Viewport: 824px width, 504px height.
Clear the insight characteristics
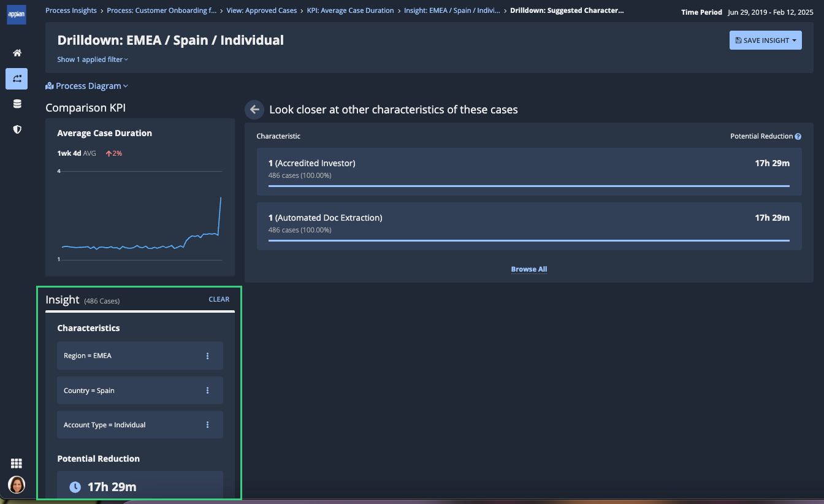click(219, 299)
